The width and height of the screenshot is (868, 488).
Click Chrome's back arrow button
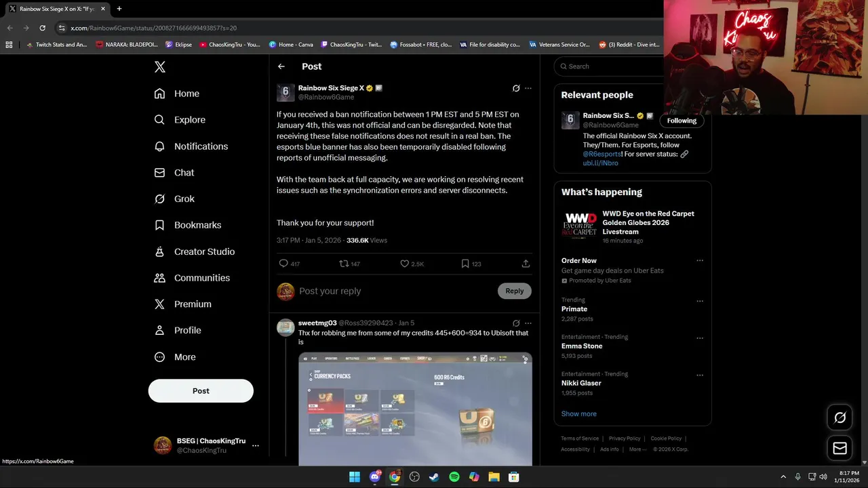(x=9, y=28)
